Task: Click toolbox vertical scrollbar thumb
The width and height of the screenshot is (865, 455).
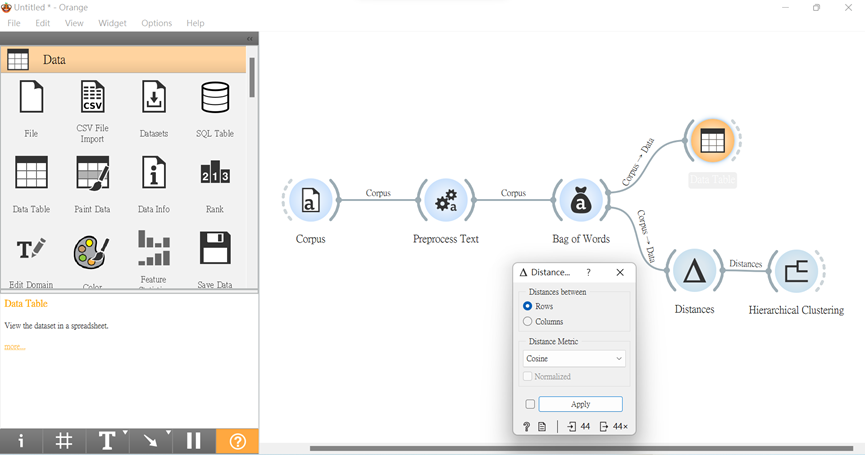Action: click(x=252, y=77)
